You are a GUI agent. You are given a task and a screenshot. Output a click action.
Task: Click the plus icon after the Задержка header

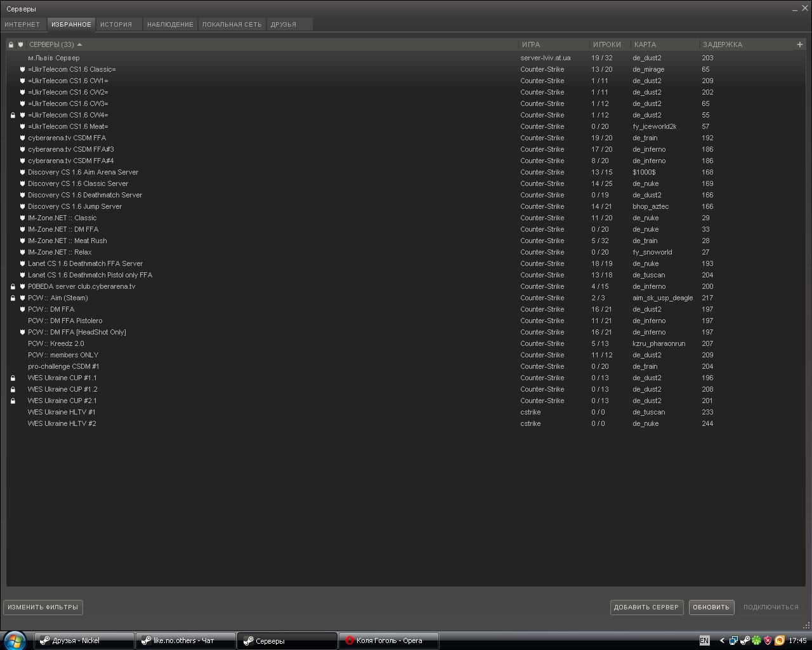pyautogui.click(x=799, y=44)
